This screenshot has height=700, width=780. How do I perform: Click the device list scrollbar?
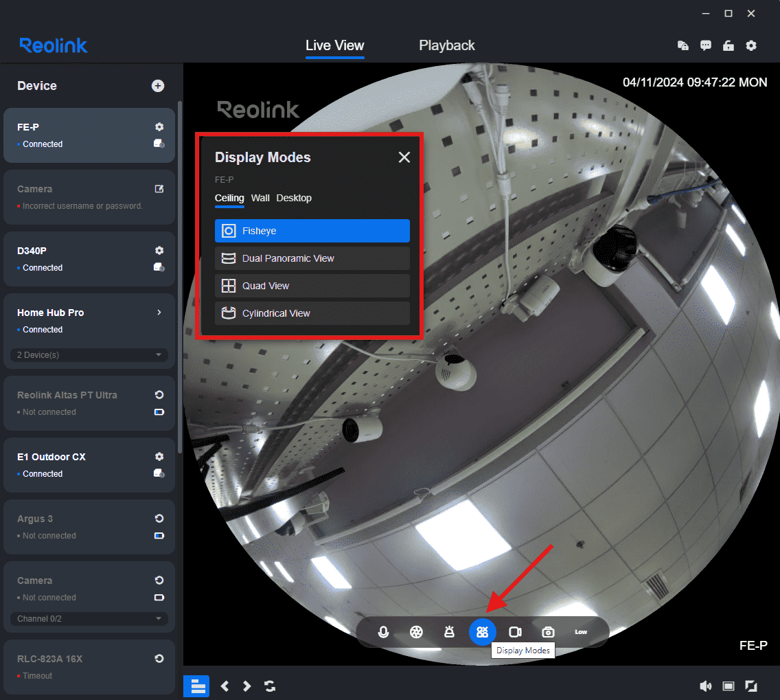(x=180, y=277)
